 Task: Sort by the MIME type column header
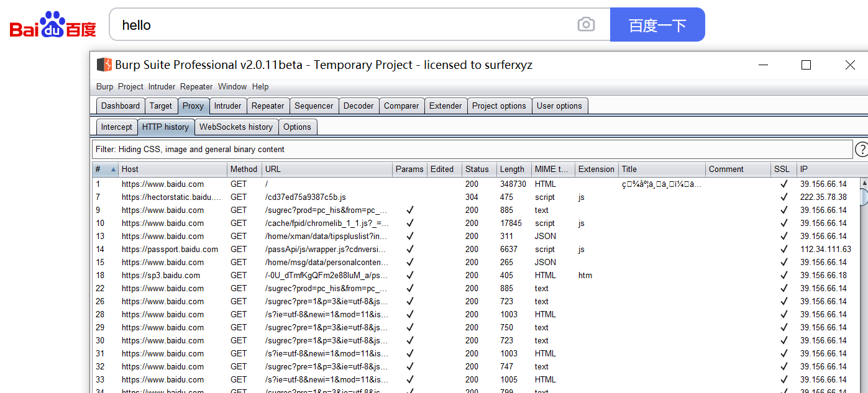[x=552, y=169]
